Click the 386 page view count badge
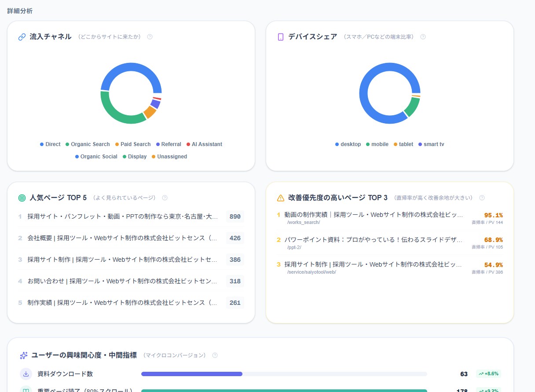The height and width of the screenshot is (392, 535). [x=235, y=260]
